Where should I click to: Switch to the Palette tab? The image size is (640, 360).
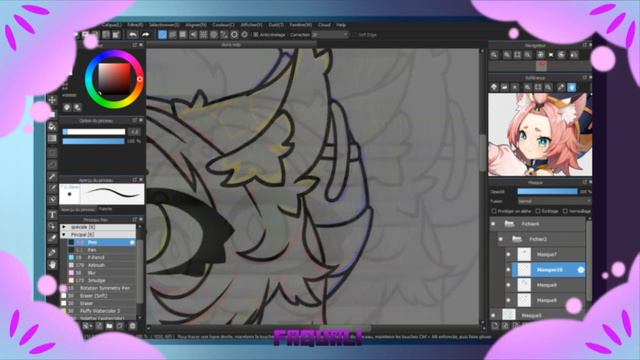coord(105,209)
